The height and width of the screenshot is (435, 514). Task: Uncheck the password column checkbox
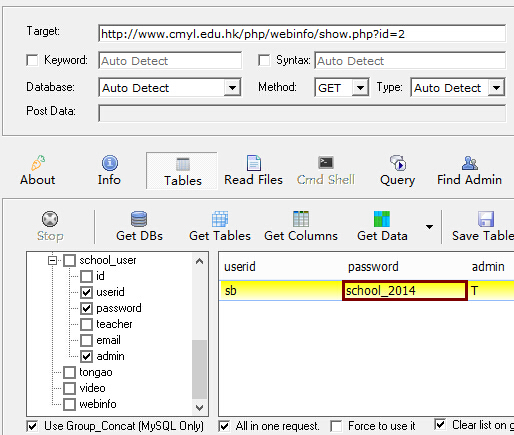tap(86, 308)
